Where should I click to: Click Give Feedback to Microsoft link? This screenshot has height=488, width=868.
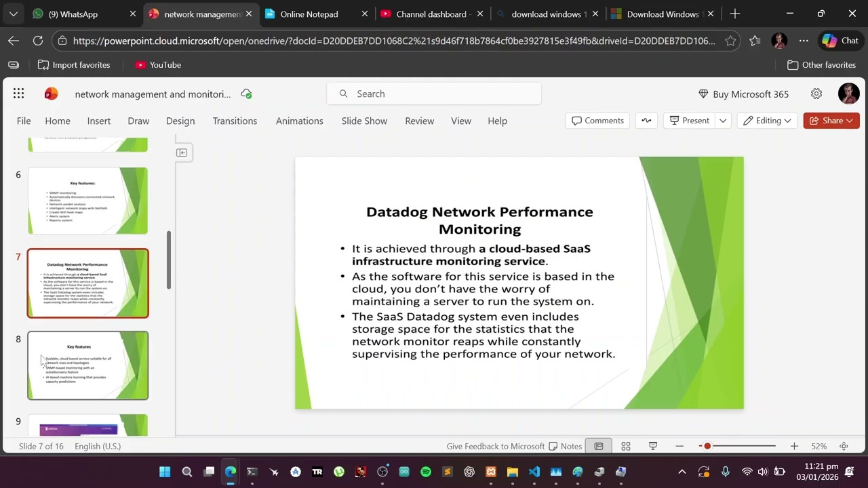496,446
